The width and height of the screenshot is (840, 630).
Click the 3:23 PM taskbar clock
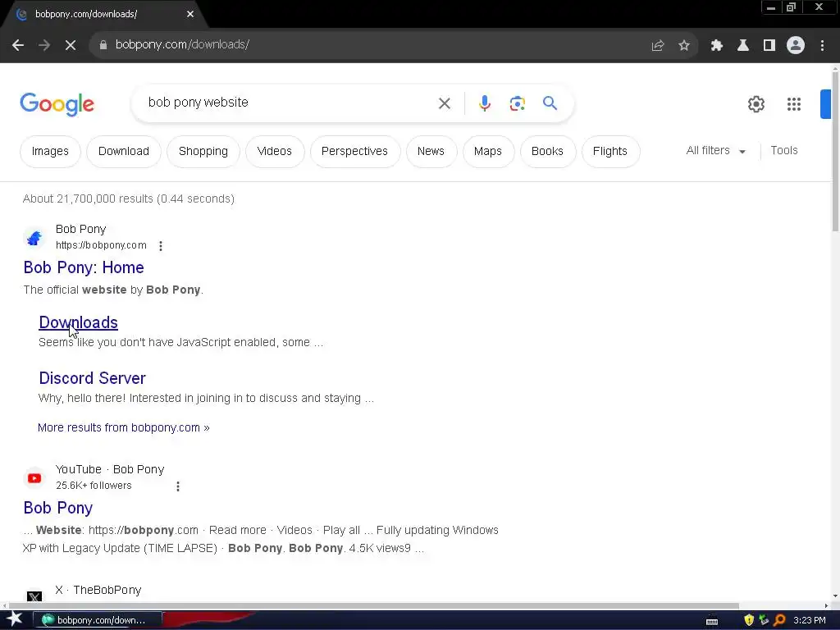810,620
